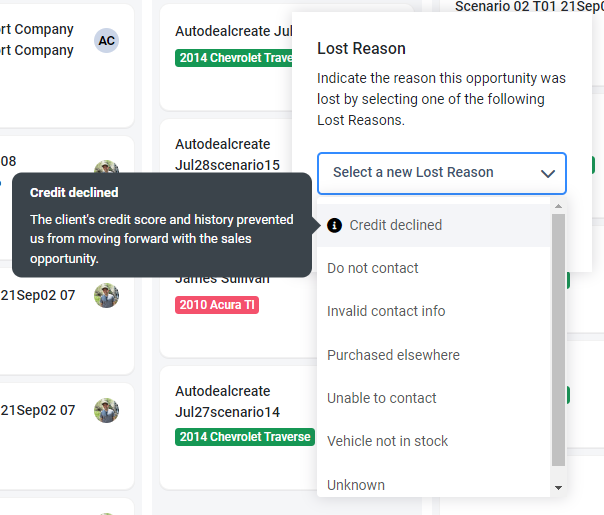
Task: Choose Invalid contact info reason
Action: point(434,311)
